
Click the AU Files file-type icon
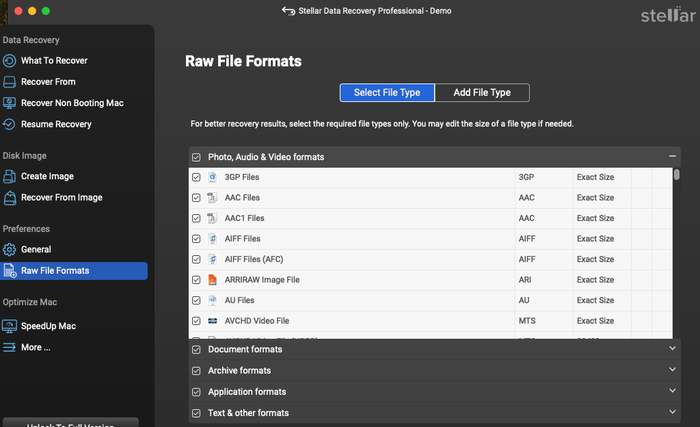212,300
